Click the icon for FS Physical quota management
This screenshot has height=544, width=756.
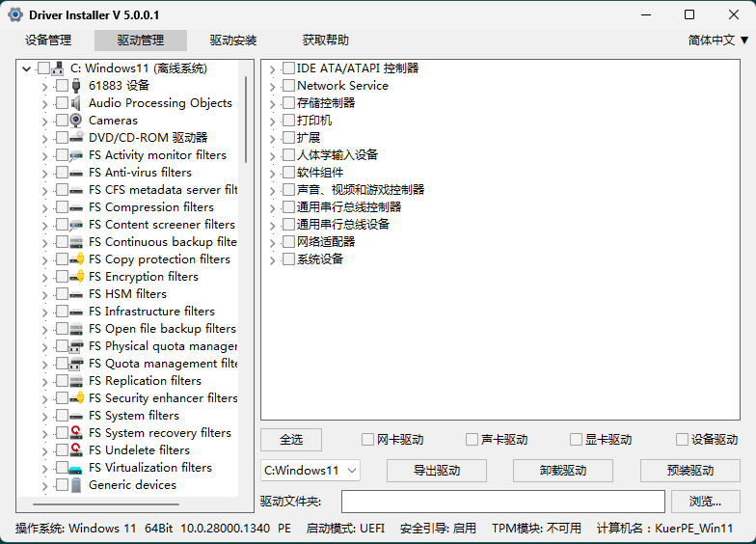tap(75, 346)
